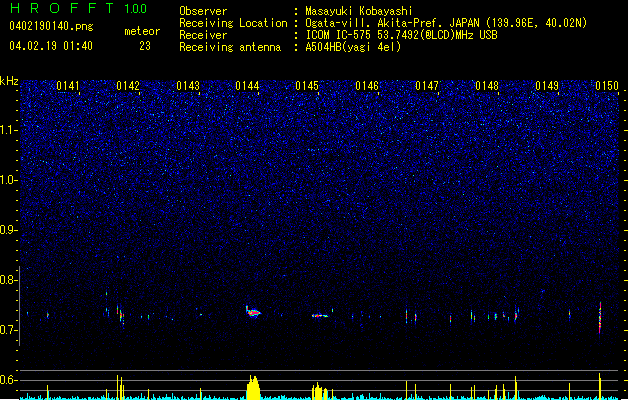Click the name Masayuki Kobayashi
The image size is (629, 400).
[x=359, y=11]
